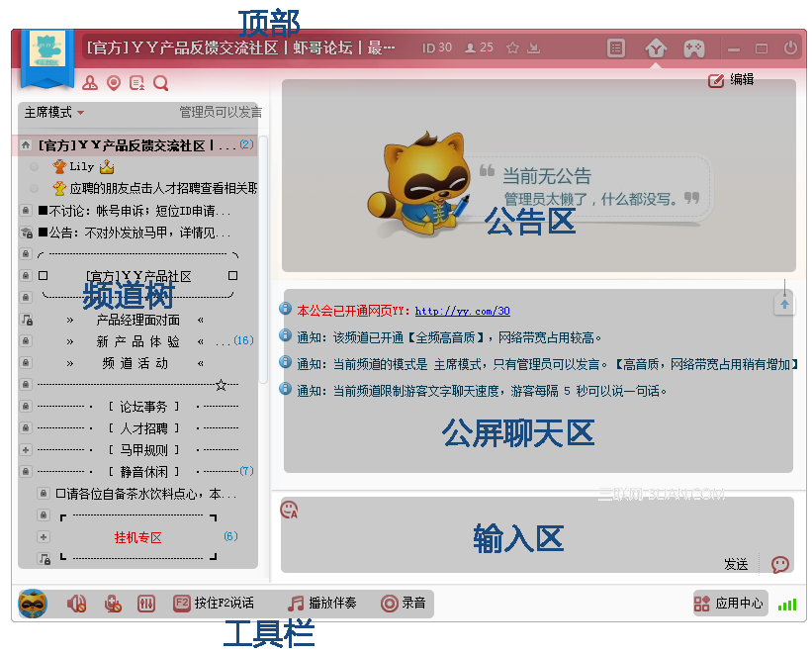The image size is (812, 655).
Task: Enter the 频道活动 channel
Action: (135, 363)
